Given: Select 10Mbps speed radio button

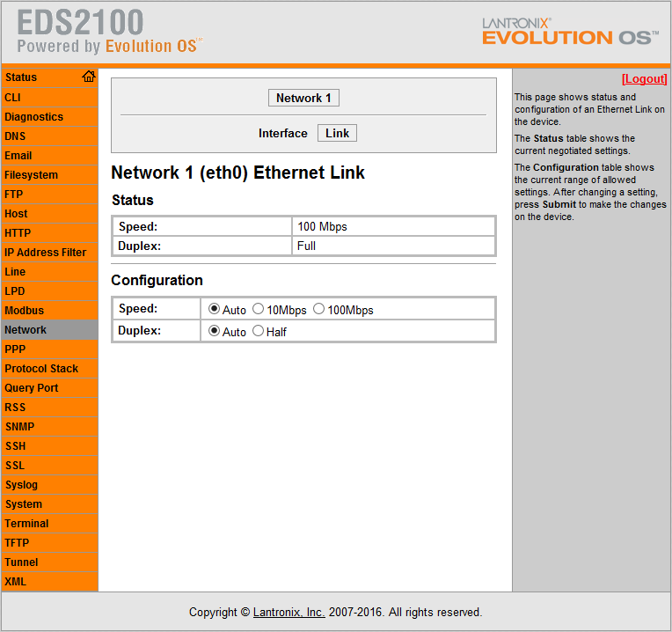Looking at the screenshot, I should (258, 309).
